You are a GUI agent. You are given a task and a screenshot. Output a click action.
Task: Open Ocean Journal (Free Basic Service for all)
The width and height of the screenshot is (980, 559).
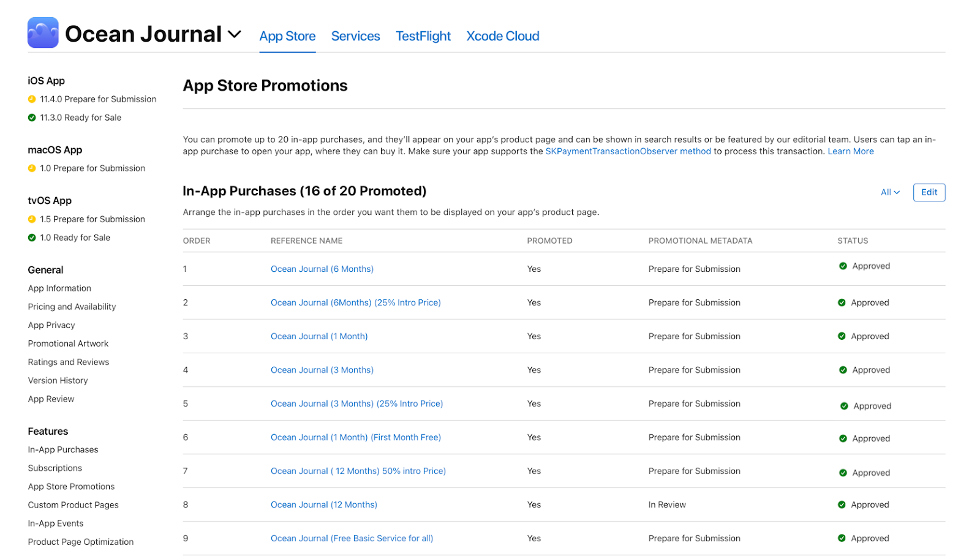pos(352,539)
